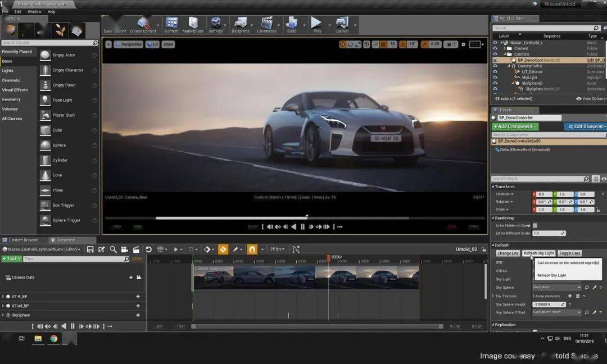
Task: Open Source Control in the toolbar
Action: pos(143,24)
